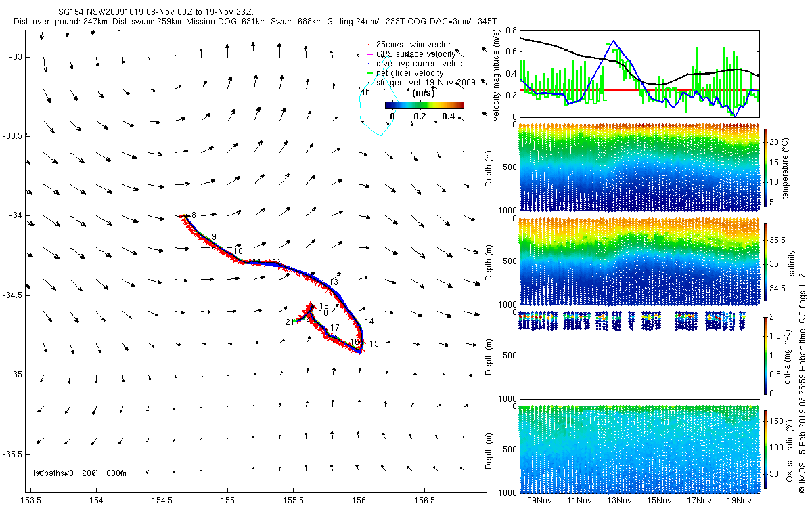Viewport: 812px width, 508px height.
Task: Click the blue velocity peak in the velocity plot
Action: [613, 41]
